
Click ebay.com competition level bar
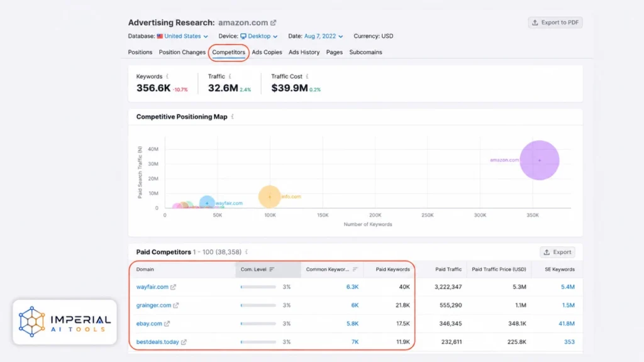tap(258, 324)
